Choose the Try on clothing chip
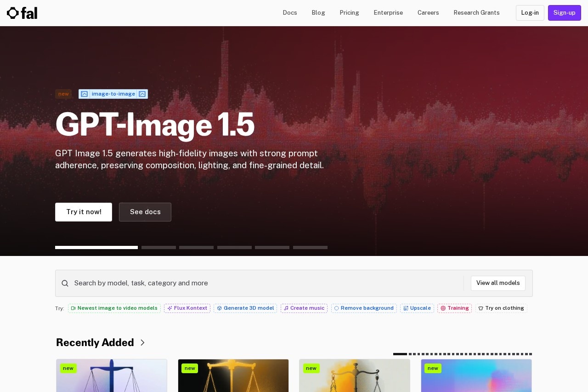This screenshot has height=392, width=588. [x=501, y=308]
